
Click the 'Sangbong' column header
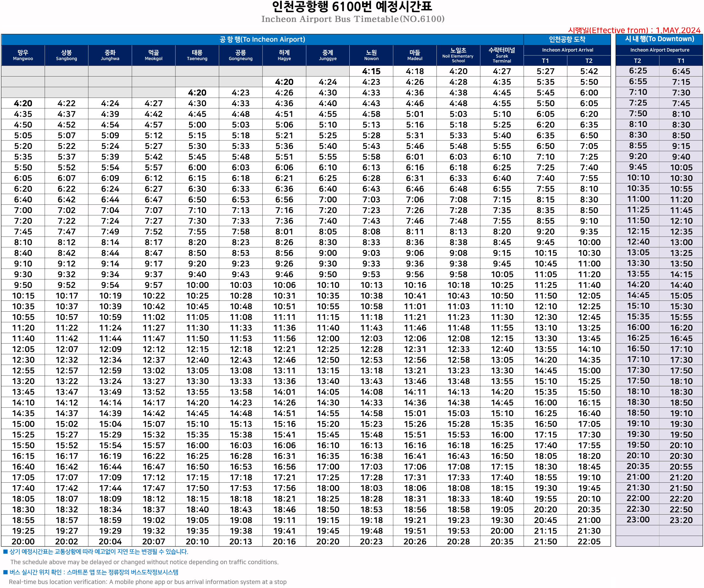(66, 55)
